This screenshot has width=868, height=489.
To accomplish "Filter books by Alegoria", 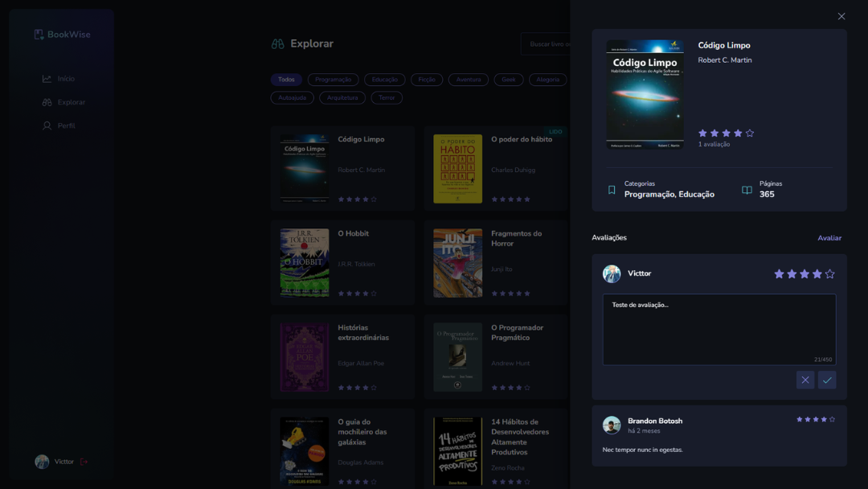I will 547,80.
